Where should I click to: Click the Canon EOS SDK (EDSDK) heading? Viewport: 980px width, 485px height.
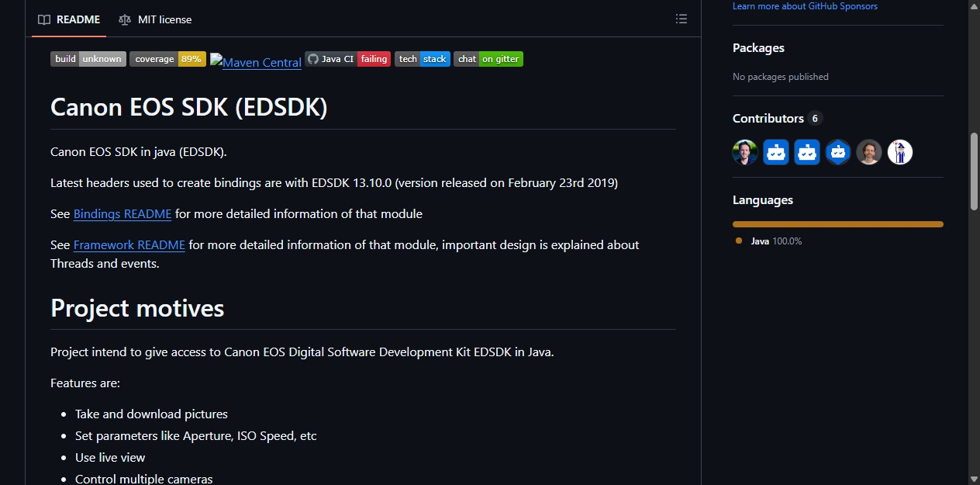[189, 107]
